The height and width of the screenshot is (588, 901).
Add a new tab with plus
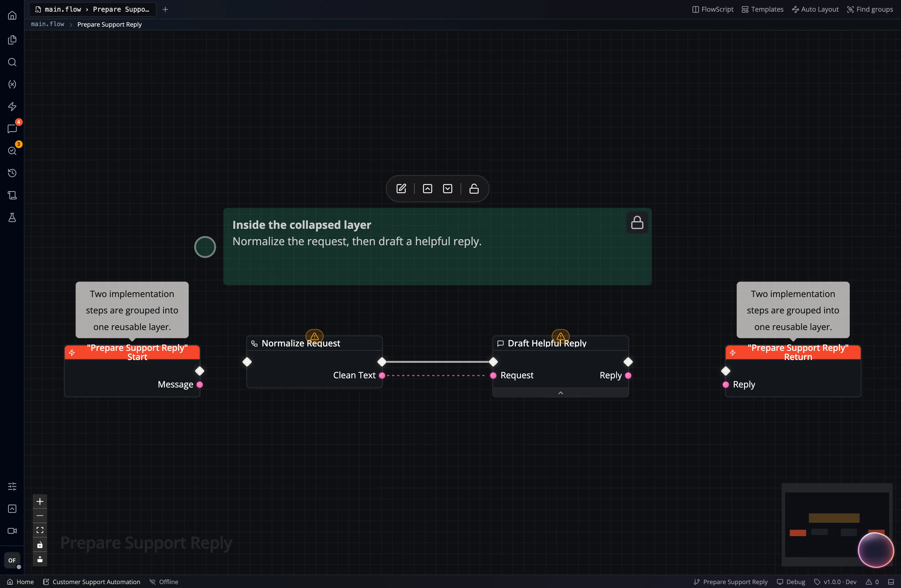[x=165, y=9]
